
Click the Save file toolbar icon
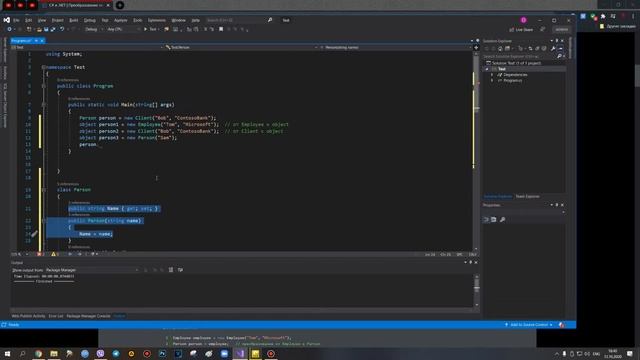click(x=46, y=29)
